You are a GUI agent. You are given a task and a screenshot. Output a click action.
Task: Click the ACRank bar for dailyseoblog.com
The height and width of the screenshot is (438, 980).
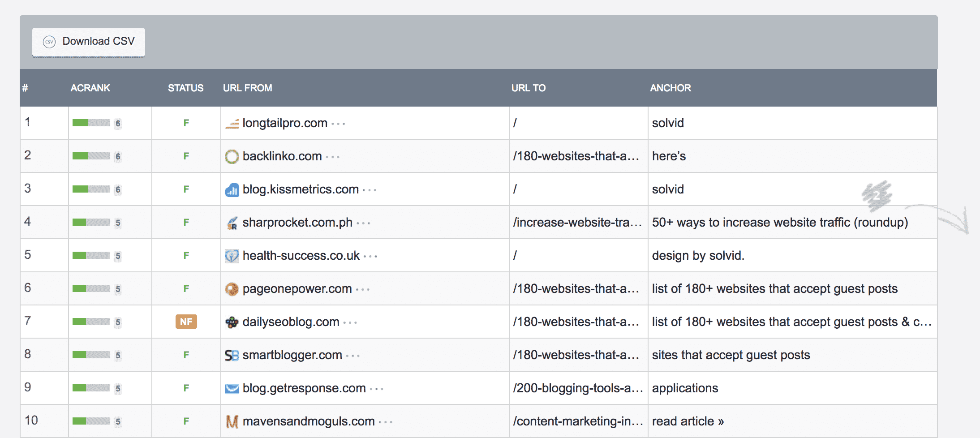tap(91, 322)
